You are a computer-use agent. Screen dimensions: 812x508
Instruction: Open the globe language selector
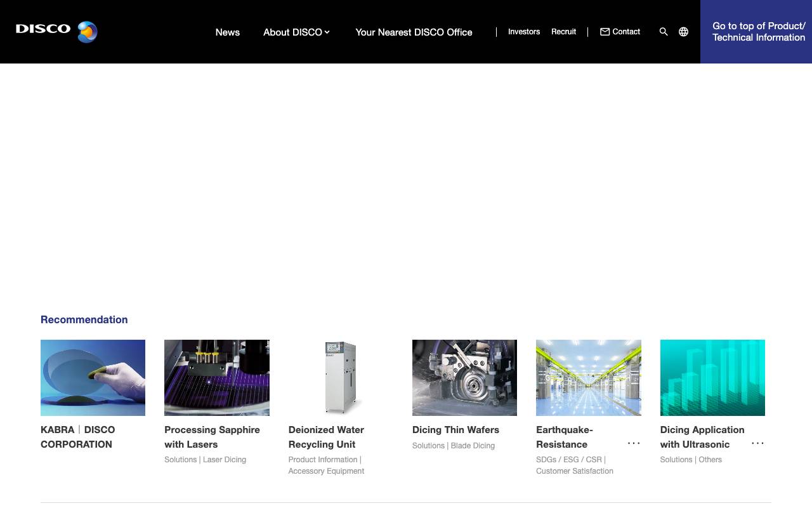pos(683,32)
